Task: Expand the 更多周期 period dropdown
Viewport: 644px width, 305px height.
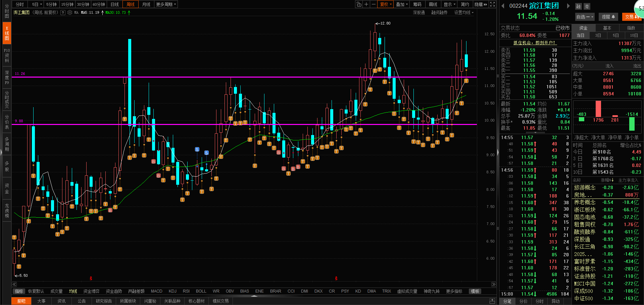Action: click(166, 4)
